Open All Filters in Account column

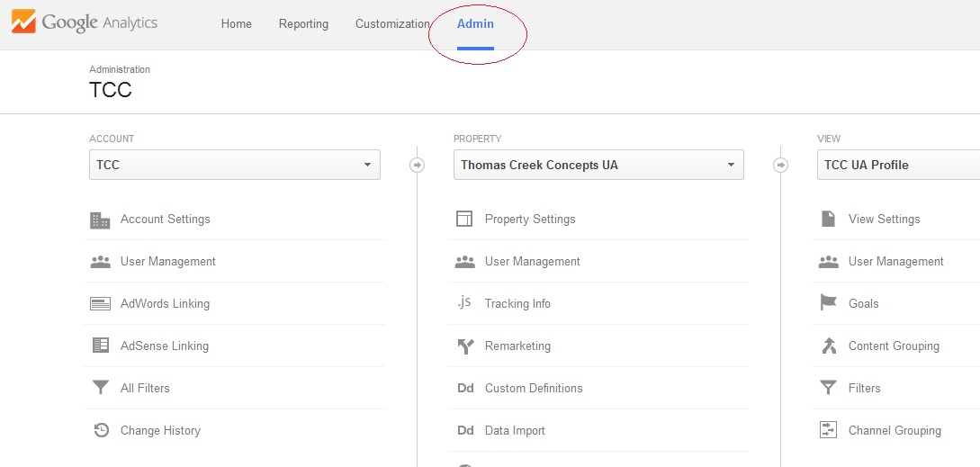[x=145, y=388]
